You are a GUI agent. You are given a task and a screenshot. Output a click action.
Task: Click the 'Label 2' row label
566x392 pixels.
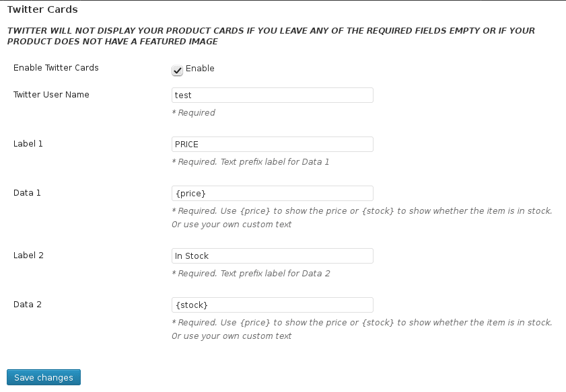click(x=28, y=256)
